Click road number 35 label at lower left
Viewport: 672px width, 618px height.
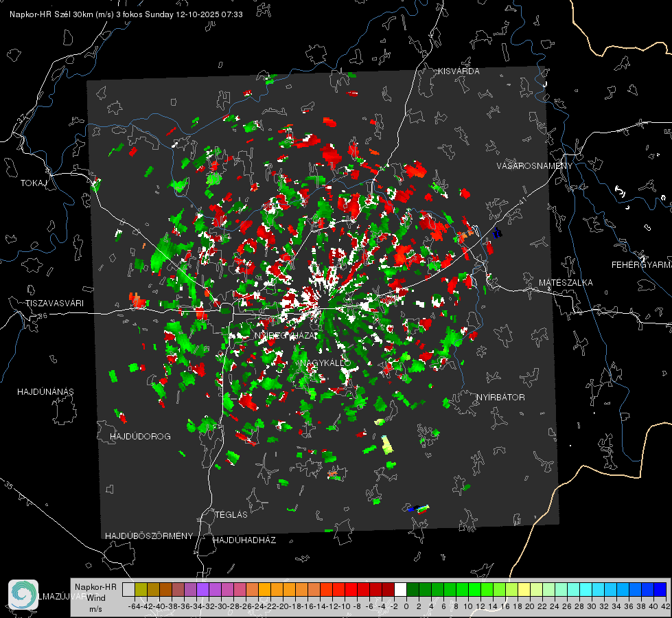pyautogui.click(x=9, y=485)
